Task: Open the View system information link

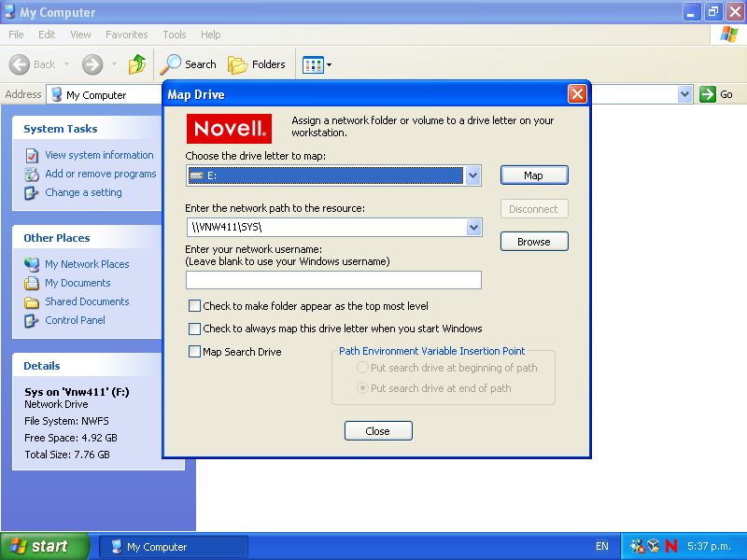Action: point(100,155)
